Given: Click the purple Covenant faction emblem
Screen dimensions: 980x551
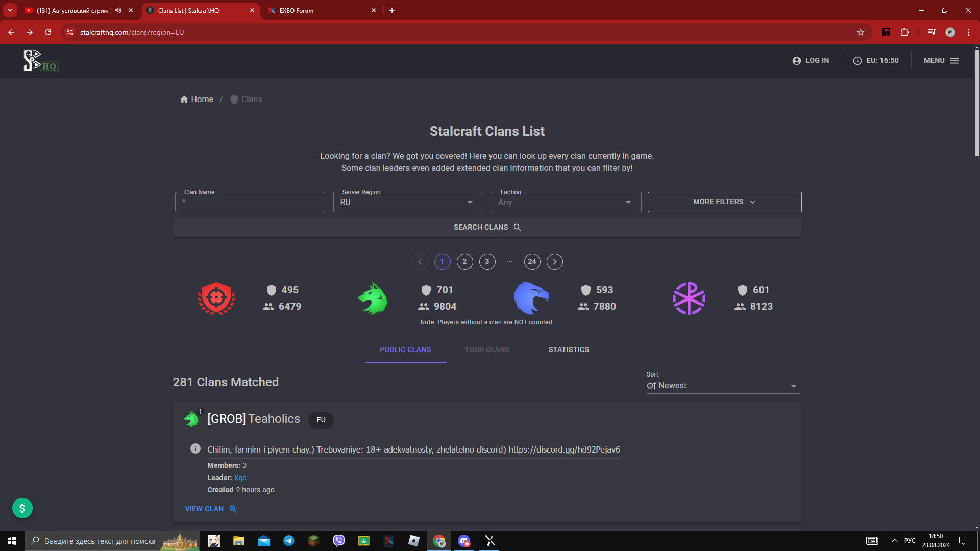Looking at the screenshot, I should [689, 298].
